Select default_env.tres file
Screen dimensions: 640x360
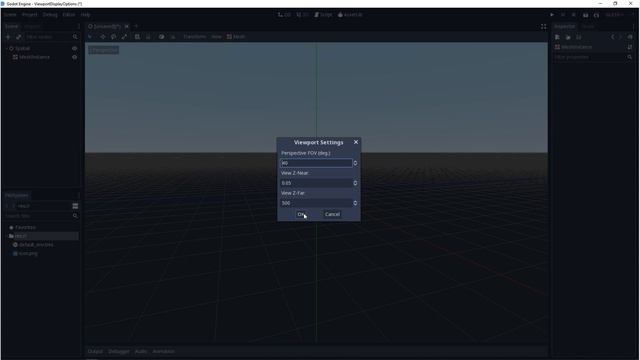click(x=36, y=245)
